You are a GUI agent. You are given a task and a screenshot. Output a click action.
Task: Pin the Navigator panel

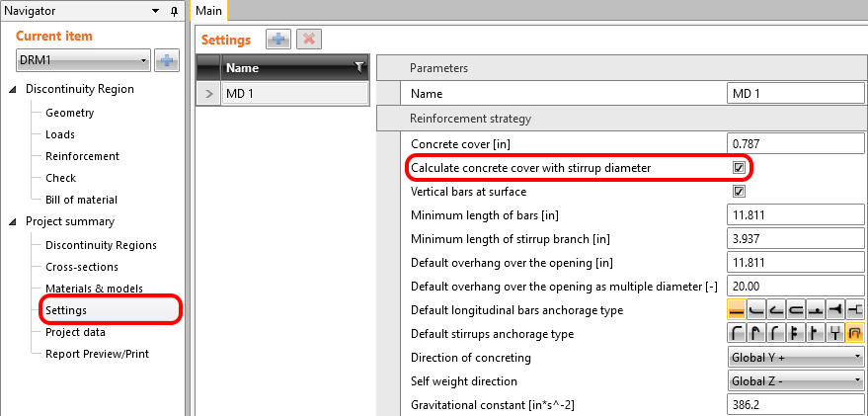click(x=174, y=10)
